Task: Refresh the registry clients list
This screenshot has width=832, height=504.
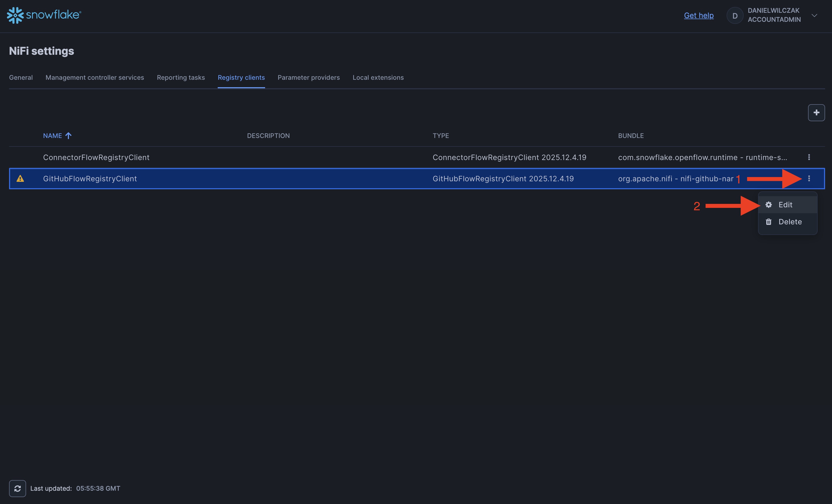Action: tap(18, 488)
